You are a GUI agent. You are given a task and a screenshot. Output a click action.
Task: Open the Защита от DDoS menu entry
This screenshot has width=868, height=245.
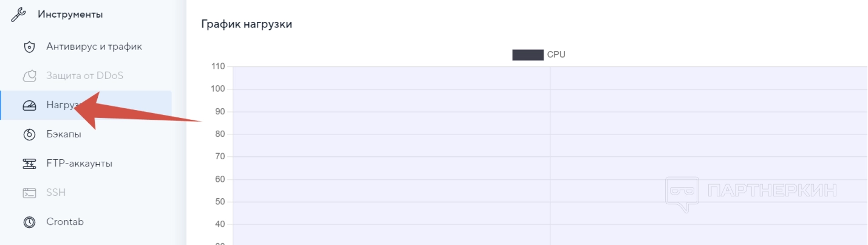pos(85,76)
